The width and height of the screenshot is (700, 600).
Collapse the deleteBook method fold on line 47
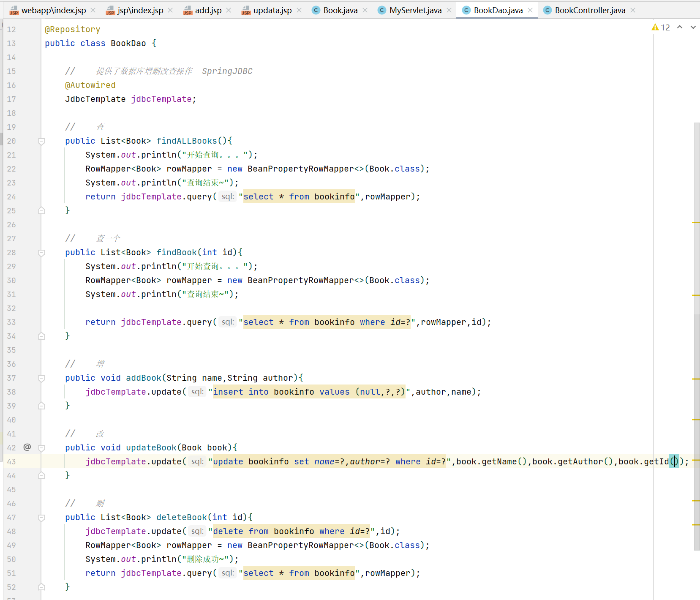[41, 518]
